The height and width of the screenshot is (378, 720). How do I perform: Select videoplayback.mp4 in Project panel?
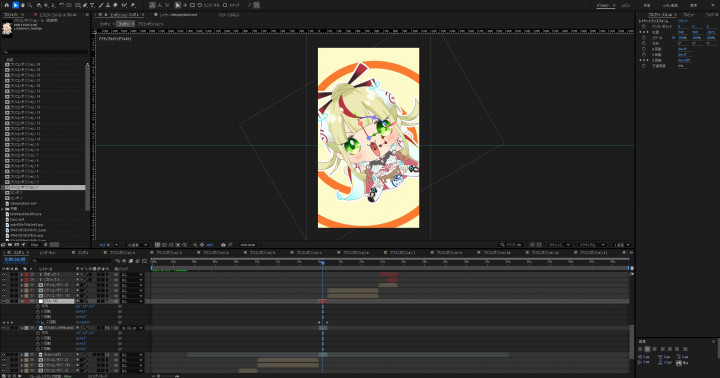[23, 203]
